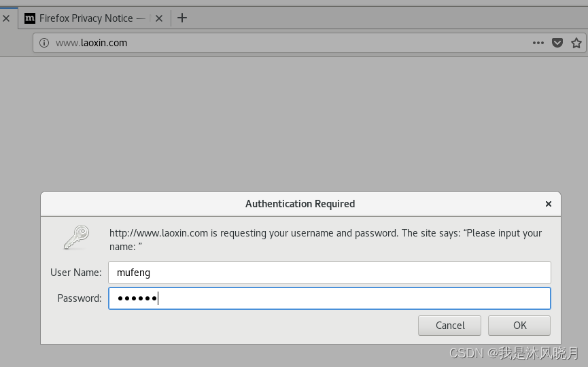Cancel the authentication prompt

point(449,326)
